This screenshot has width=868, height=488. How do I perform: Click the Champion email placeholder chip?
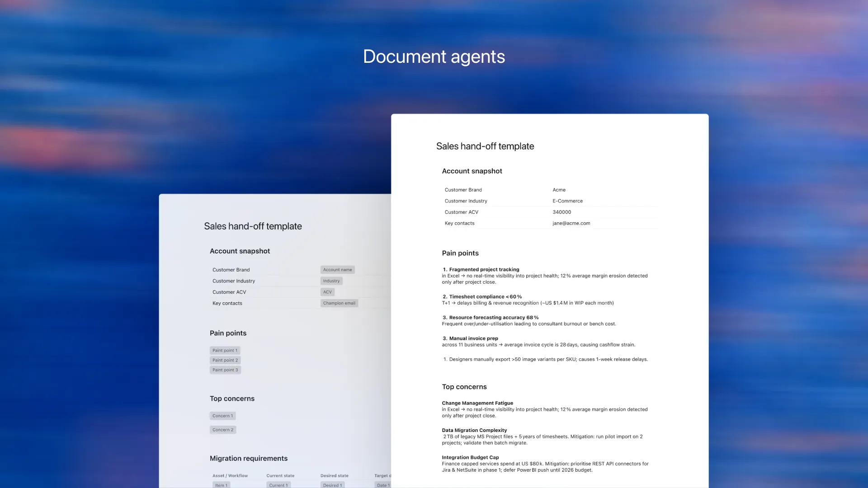coord(339,303)
